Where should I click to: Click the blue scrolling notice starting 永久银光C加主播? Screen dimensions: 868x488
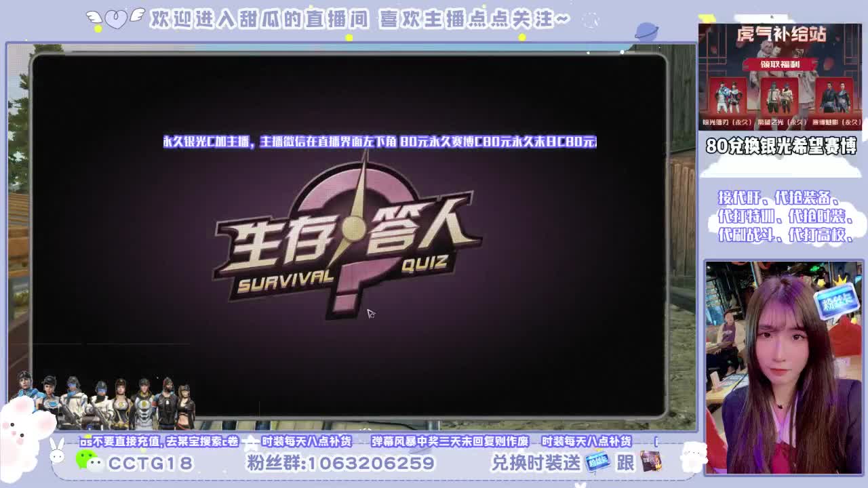click(x=380, y=142)
